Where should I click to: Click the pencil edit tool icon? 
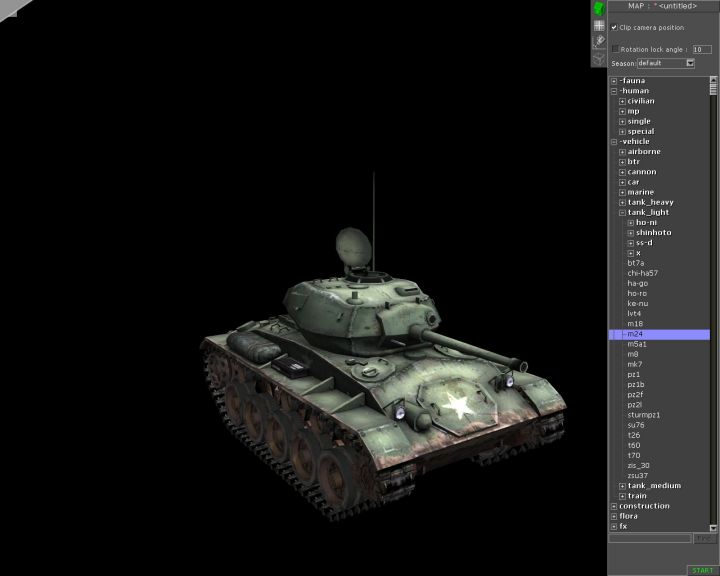[x=599, y=41]
